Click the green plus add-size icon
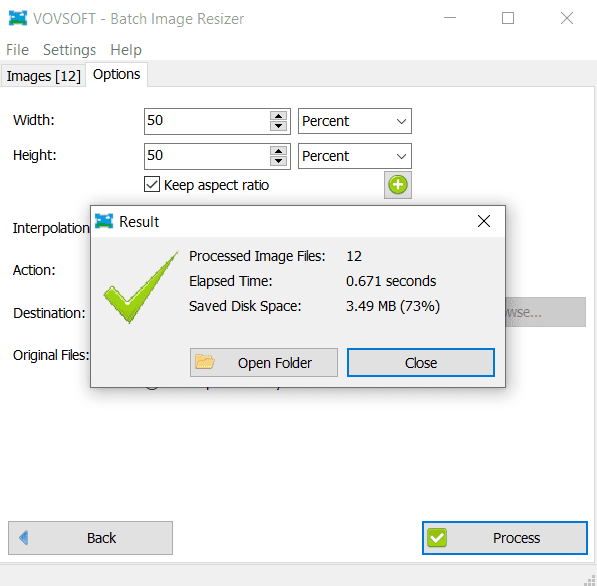 (x=397, y=185)
